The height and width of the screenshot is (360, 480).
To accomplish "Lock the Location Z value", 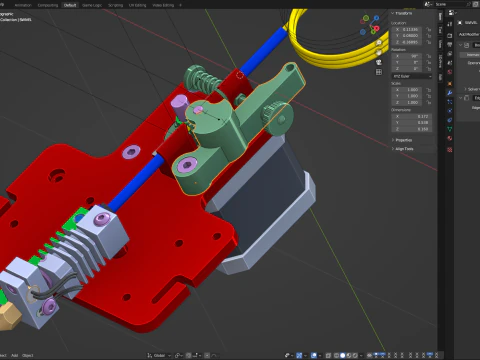I will click(x=428, y=42).
